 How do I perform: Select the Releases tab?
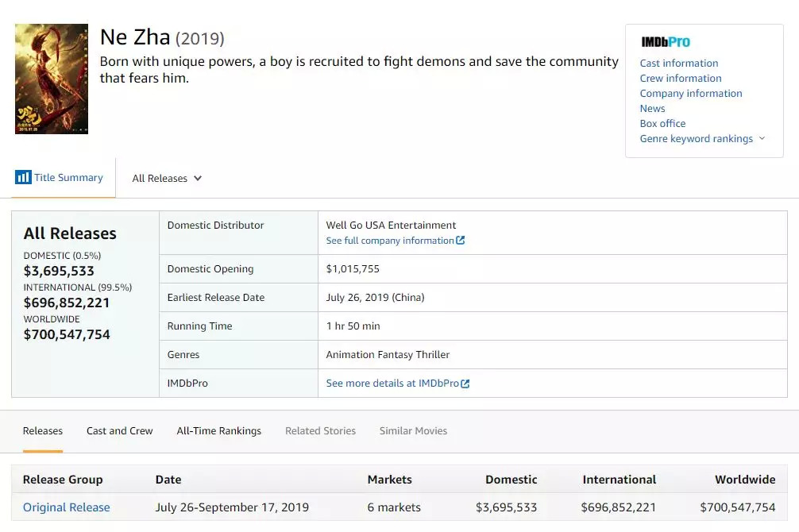(43, 431)
